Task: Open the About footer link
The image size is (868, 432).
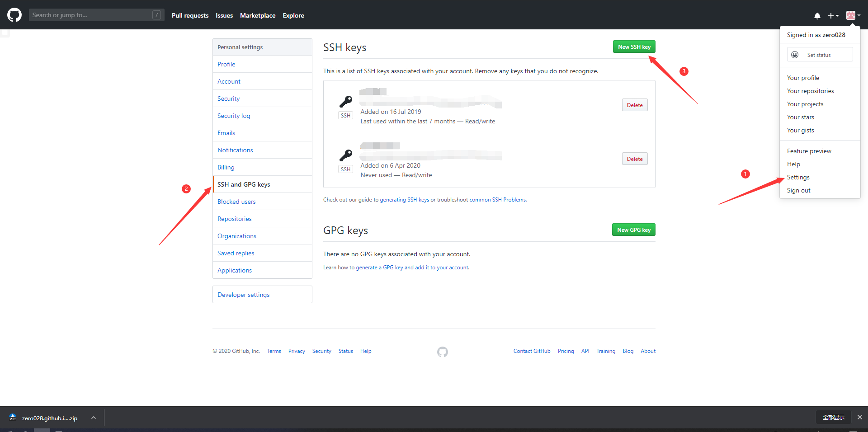Action: click(x=648, y=351)
